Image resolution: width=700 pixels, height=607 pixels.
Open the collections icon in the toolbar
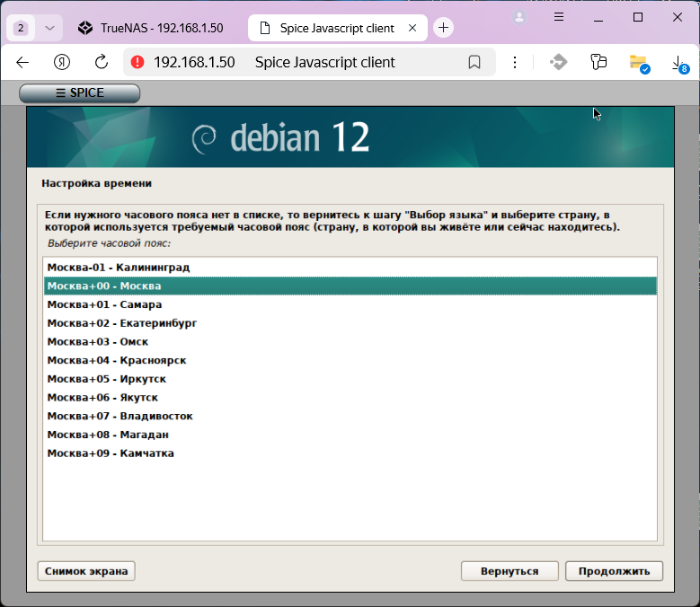tap(598, 62)
